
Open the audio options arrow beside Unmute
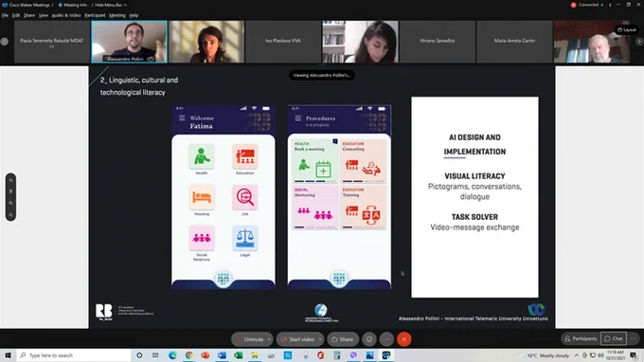coord(269,339)
